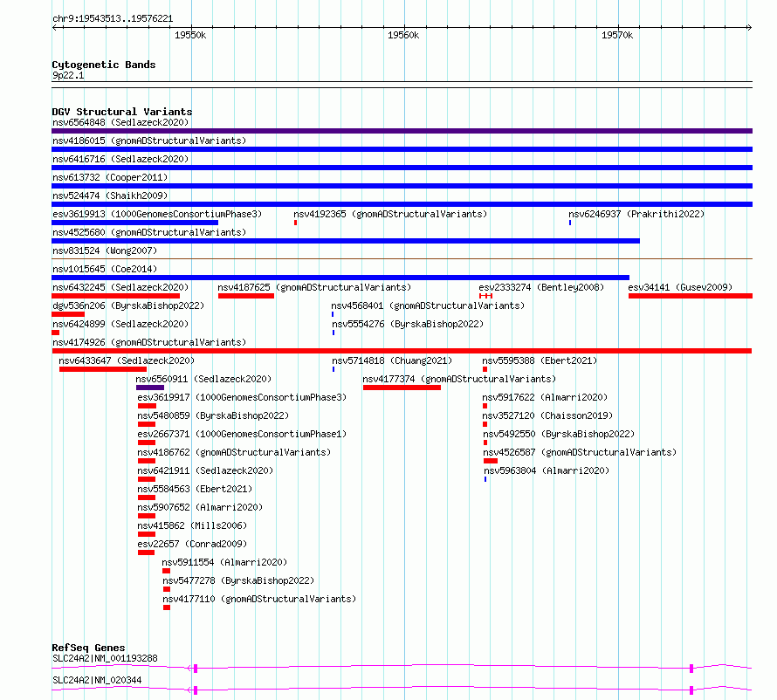Viewport: 777px width, 700px height.
Task: Select nsv5907652 (Almarri2020) label
Action: click(200, 507)
